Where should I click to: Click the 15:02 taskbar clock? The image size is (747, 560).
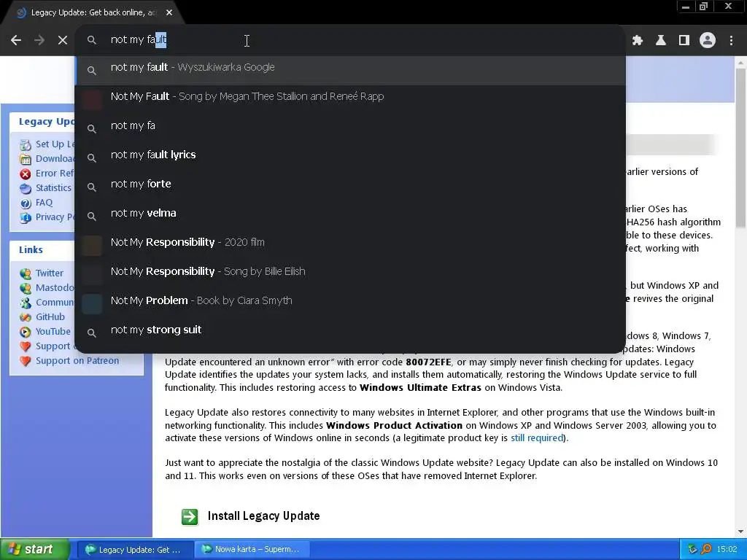coord(727,550)
